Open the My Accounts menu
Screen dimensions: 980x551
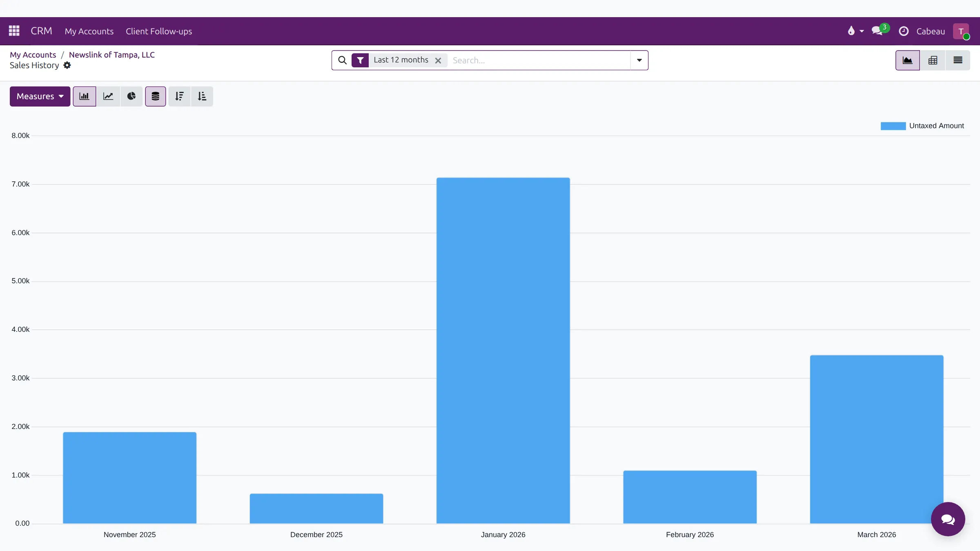[89, 31]
